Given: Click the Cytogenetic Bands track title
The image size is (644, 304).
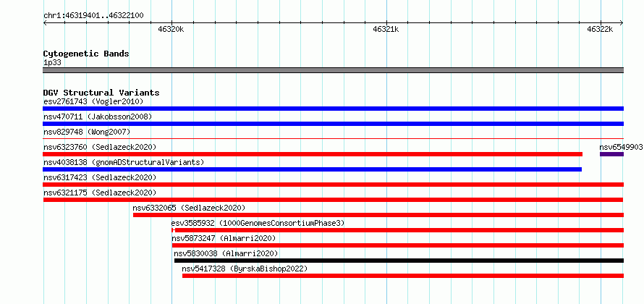Looking at the screenshot, I should [86, 54].
